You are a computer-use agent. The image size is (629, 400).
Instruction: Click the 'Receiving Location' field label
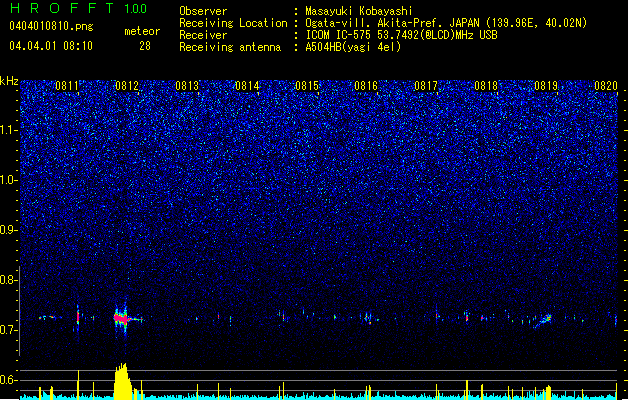click(x=233, y=23)
